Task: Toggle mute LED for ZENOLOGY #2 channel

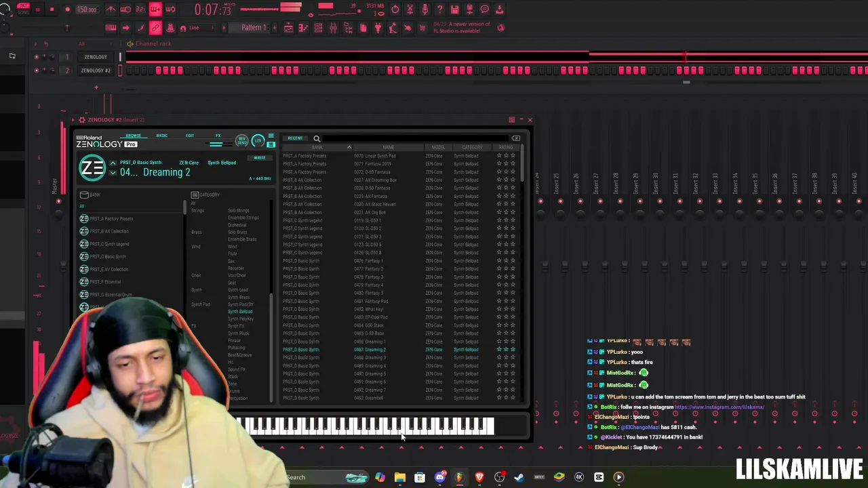Action: pyautogui.click(x=37, y=70)
